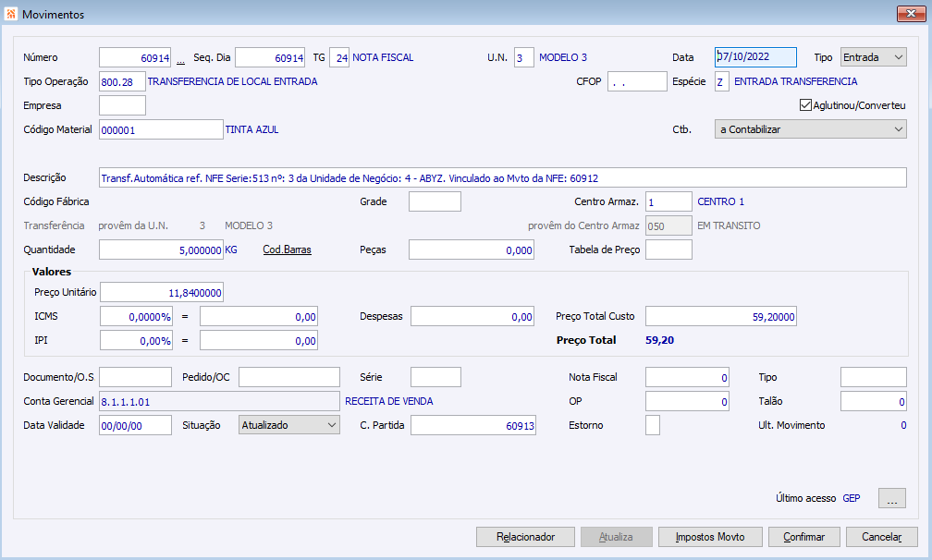932x560 pixels.
Task: Click the Data Validade field
Action: click(135, 425)
